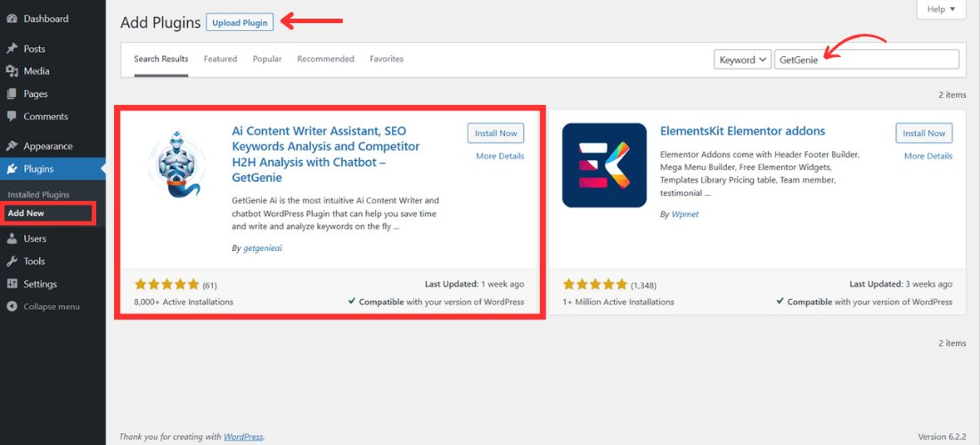Click the Comments bubble icon
980x445 pixels.
[x=12, y=117]
